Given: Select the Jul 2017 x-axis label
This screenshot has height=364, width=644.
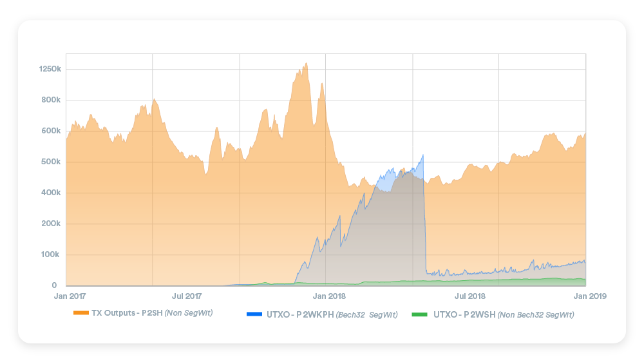Looking at the screenshot, I should [187, 296].
